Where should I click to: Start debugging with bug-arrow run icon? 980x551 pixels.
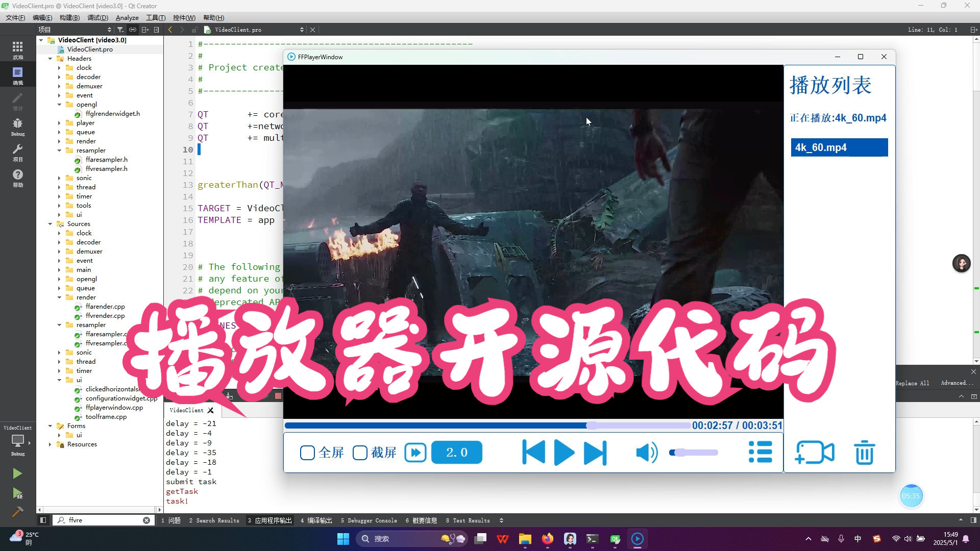17,493
